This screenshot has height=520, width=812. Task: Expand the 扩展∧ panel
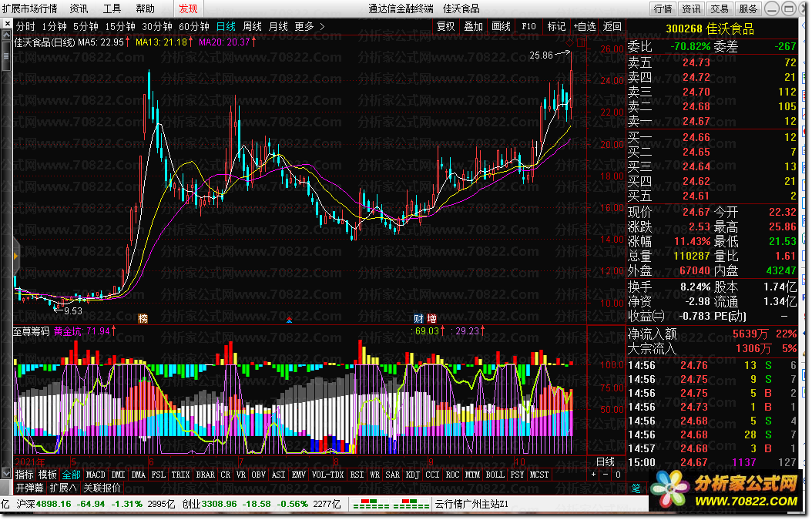63,488
